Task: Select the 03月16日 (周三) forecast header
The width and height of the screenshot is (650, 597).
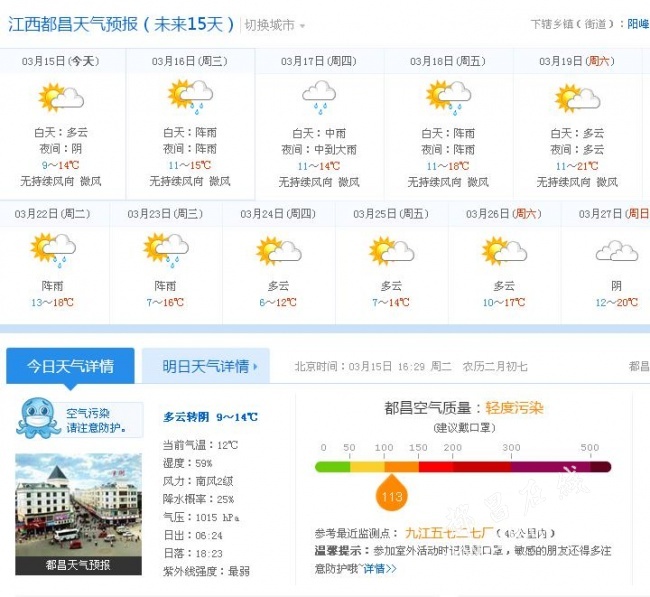Action: [189, 61]
